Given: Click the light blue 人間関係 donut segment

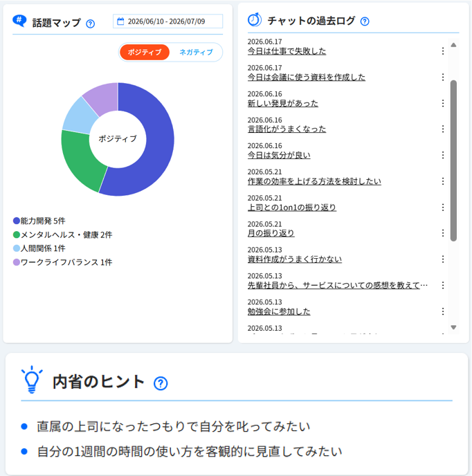Looking at the screenshot, I should (x=80, y=117).
